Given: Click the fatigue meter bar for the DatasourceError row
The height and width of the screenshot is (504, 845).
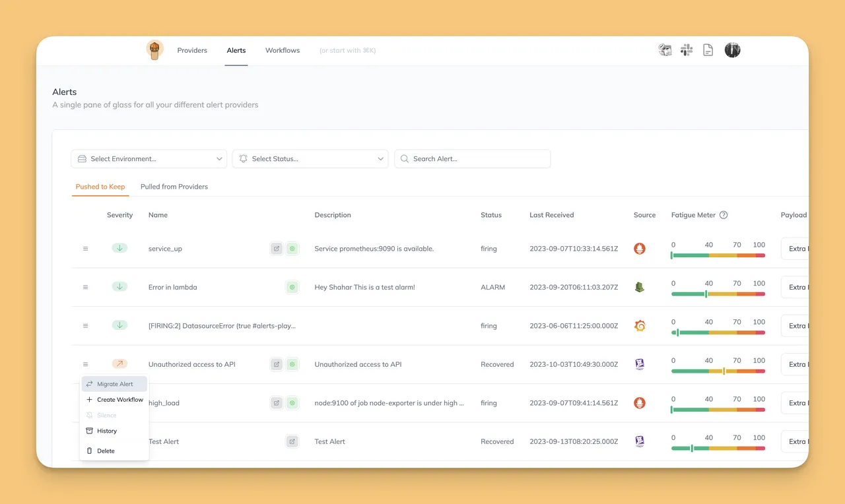Looking at the screenshot, I should (x=718, y=332).
